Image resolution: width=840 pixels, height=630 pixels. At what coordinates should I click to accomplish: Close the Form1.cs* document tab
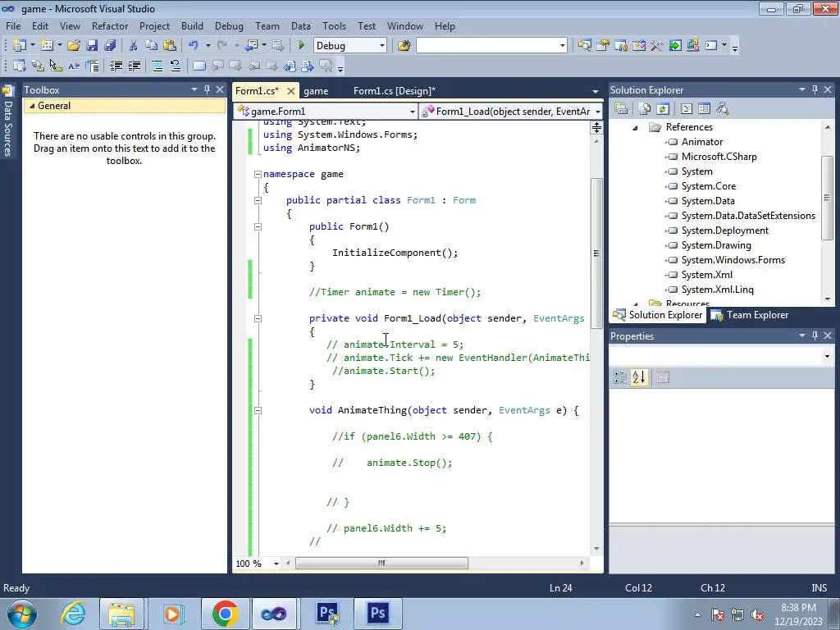(x=291, y=91)
